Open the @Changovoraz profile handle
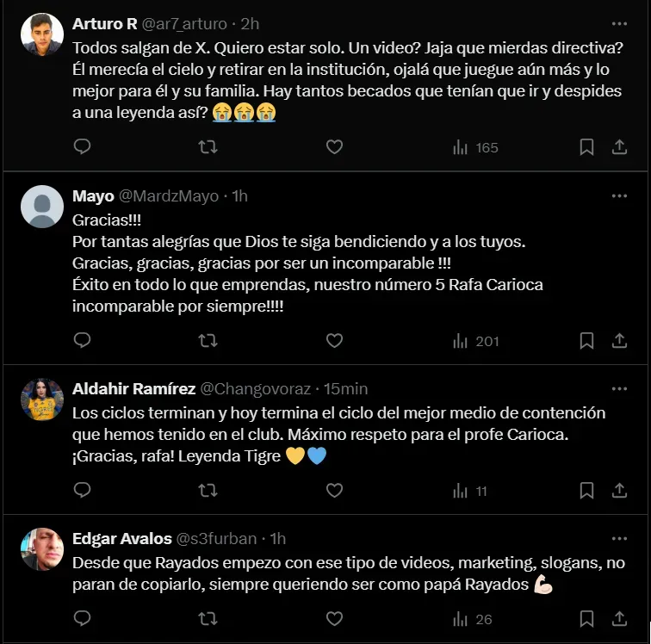The image size is (651, 644). coord(260,389)
